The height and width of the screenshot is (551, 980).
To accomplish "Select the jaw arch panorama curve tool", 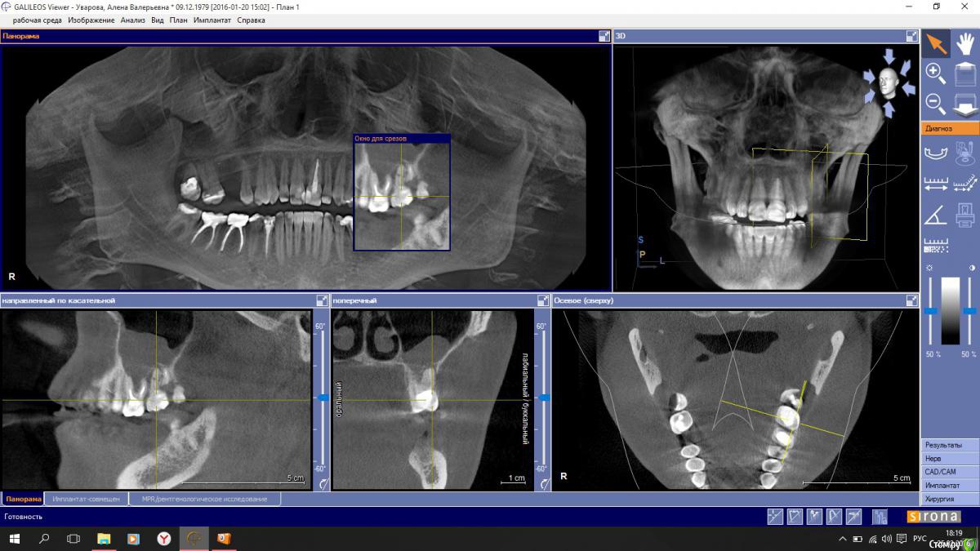I will pyautogui.click(x=936, y=153).
